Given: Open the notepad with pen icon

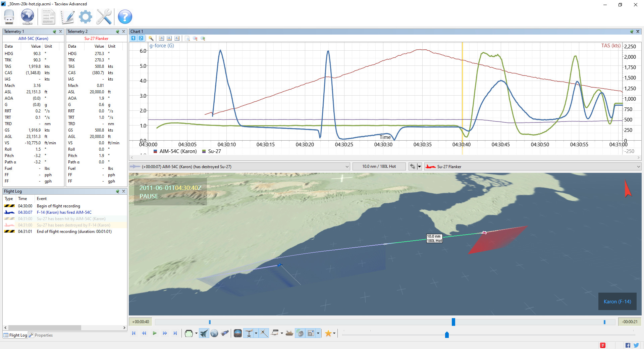Looking at the screenshot, I should (67, 16).
